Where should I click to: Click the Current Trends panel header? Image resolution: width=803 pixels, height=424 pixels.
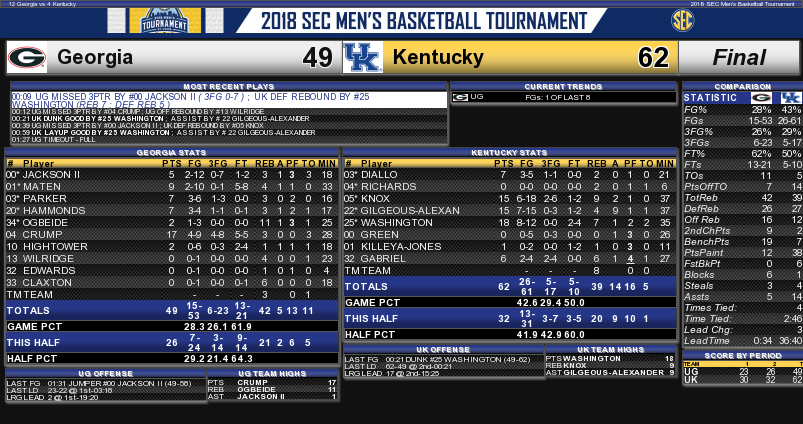[563, 87]
